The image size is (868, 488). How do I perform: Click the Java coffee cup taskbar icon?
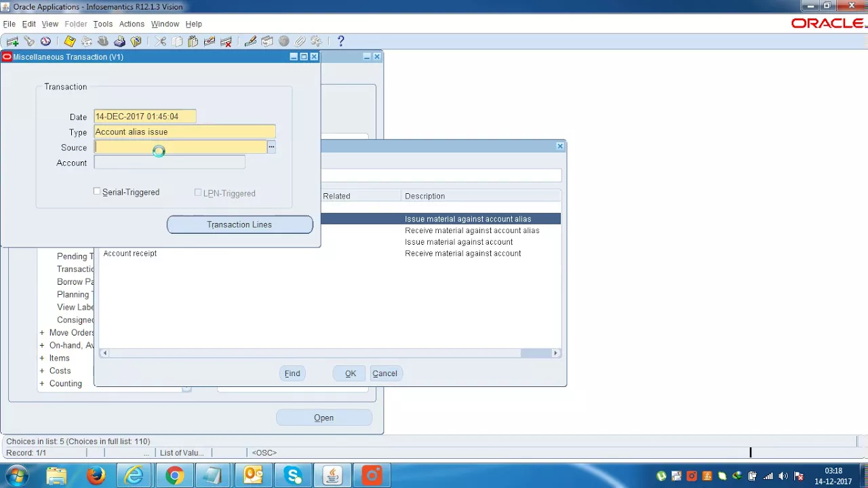pos(332,476)
